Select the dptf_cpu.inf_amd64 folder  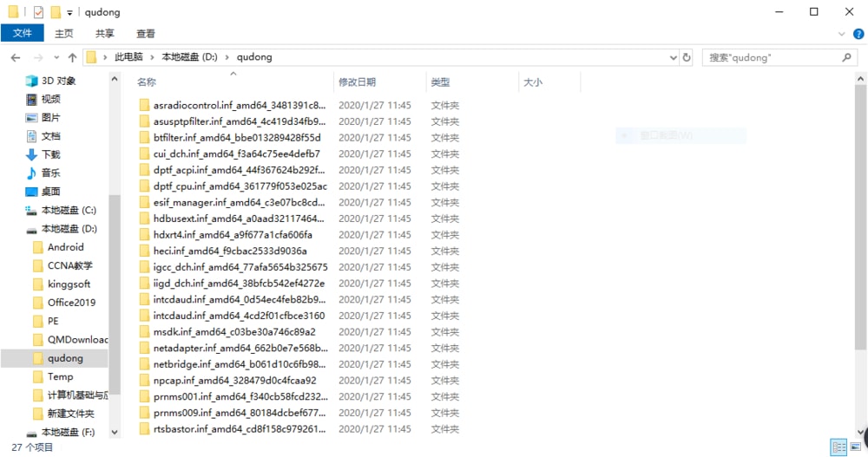233,186
